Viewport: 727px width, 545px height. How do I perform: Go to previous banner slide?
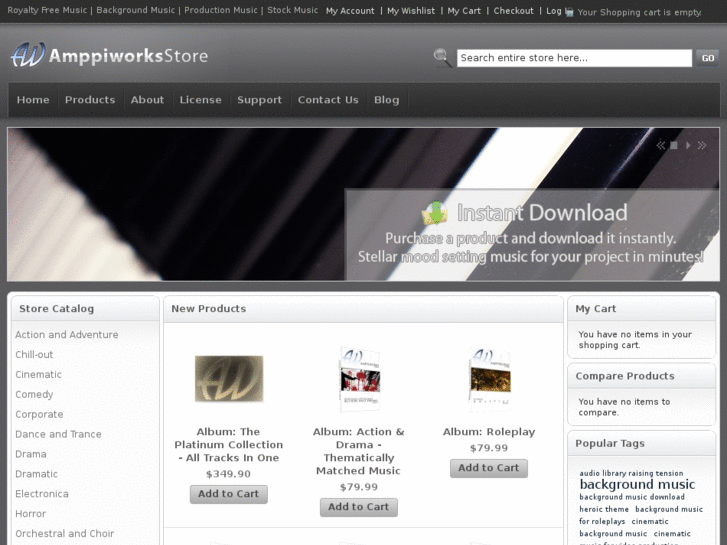[x=660, y=146]
